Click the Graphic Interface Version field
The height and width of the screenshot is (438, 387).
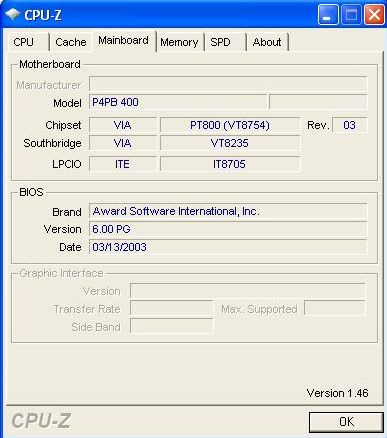(247, 291)
